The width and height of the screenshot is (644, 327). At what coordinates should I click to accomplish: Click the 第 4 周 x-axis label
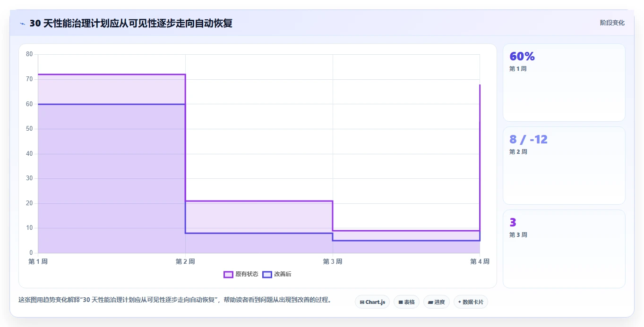480,261
